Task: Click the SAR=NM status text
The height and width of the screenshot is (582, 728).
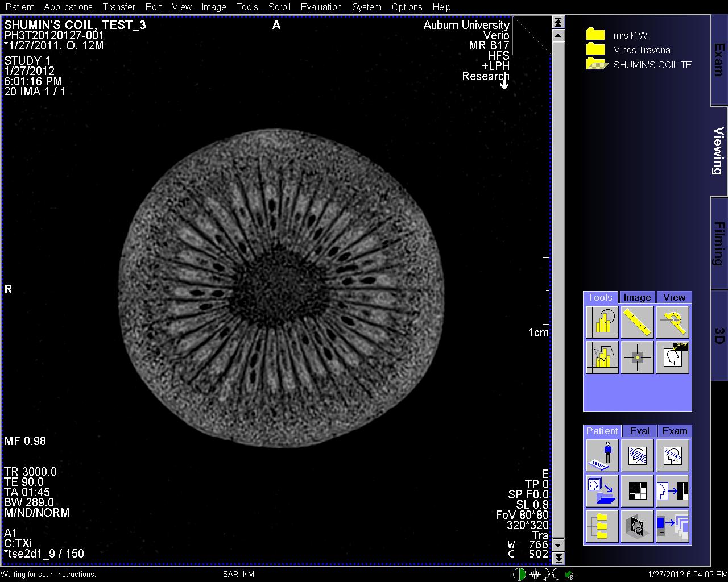Action: pos(238,575)
